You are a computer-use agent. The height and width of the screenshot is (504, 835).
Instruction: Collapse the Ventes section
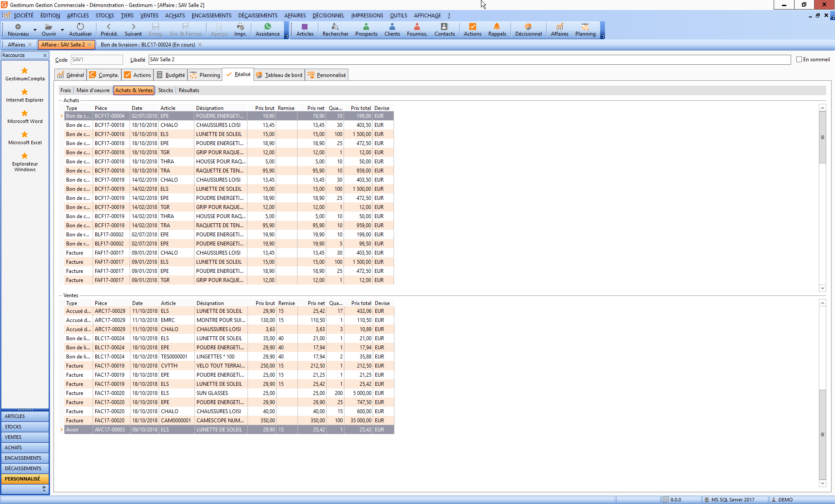click(x=60, y=295)
